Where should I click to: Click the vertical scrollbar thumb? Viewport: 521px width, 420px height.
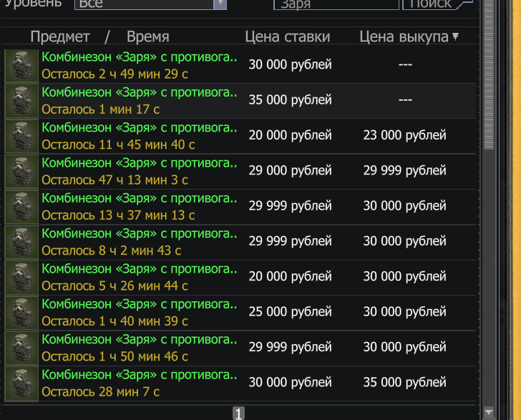click(488, 74)
